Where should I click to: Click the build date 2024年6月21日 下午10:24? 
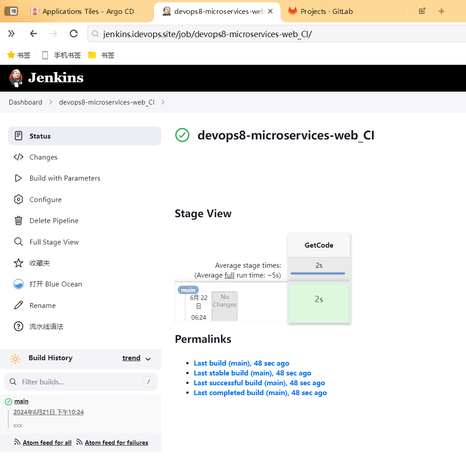tap(49, 412)
